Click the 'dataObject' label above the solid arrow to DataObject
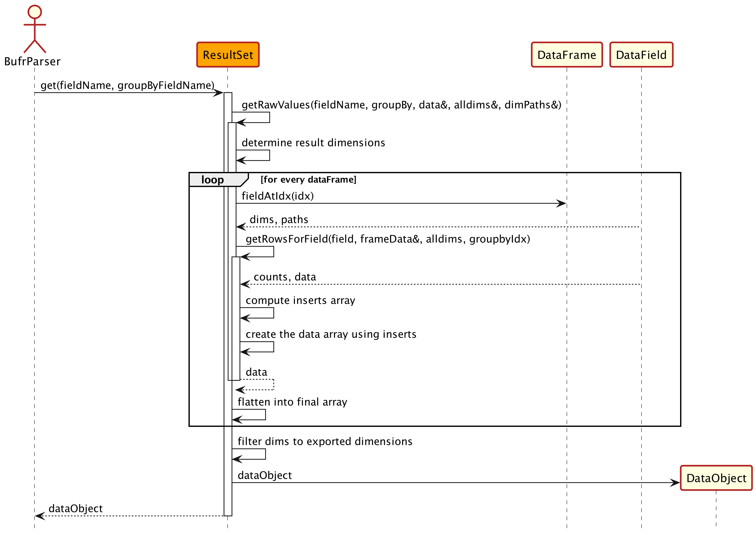The height and width of the screenshot is (535, 756). [265, 475]
